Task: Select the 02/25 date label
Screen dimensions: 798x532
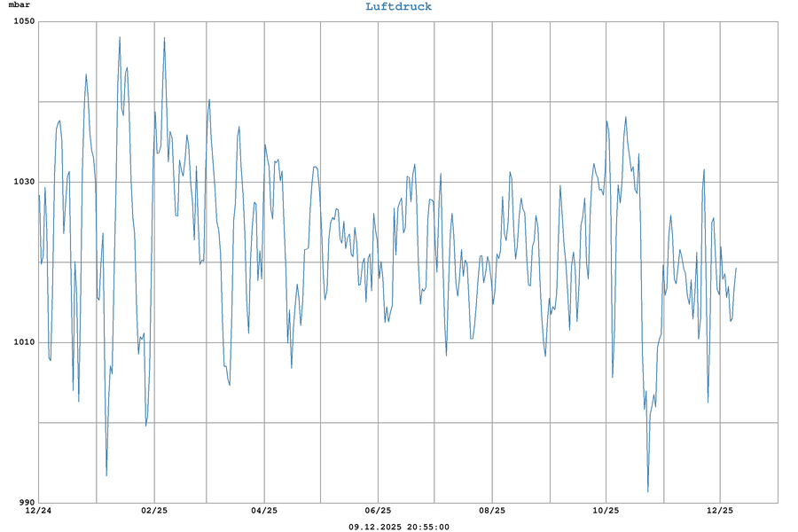Action: pos(154,511)
